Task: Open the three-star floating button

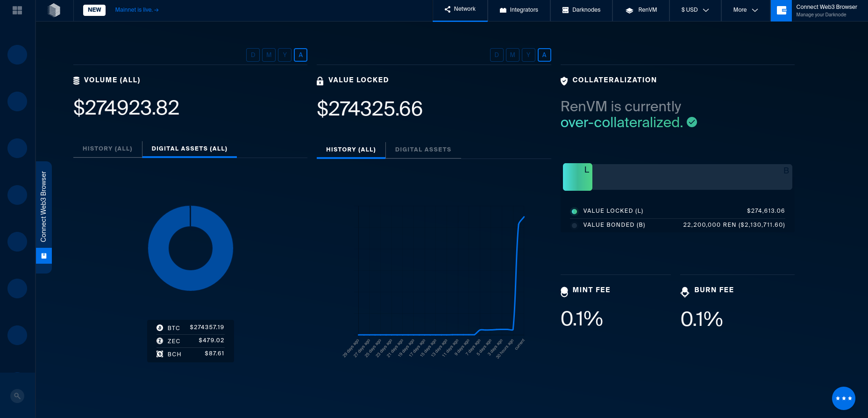Action: pos(844,398)
